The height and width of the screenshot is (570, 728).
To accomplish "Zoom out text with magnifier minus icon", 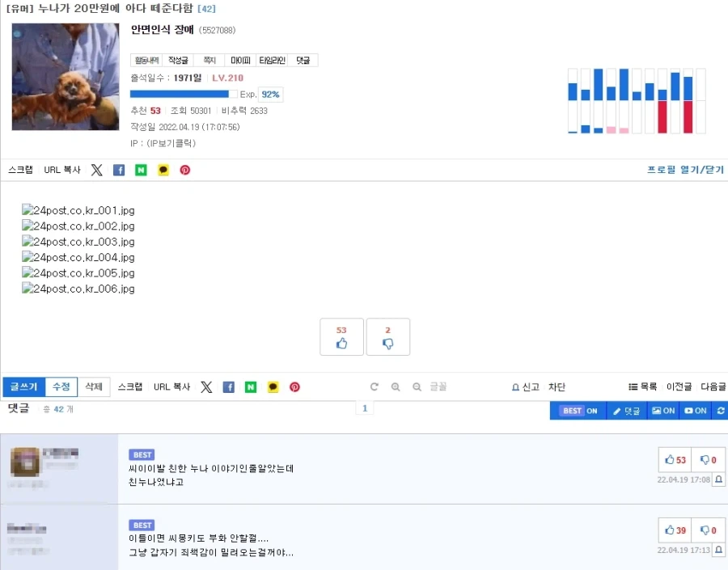I will tap(417, 386).
